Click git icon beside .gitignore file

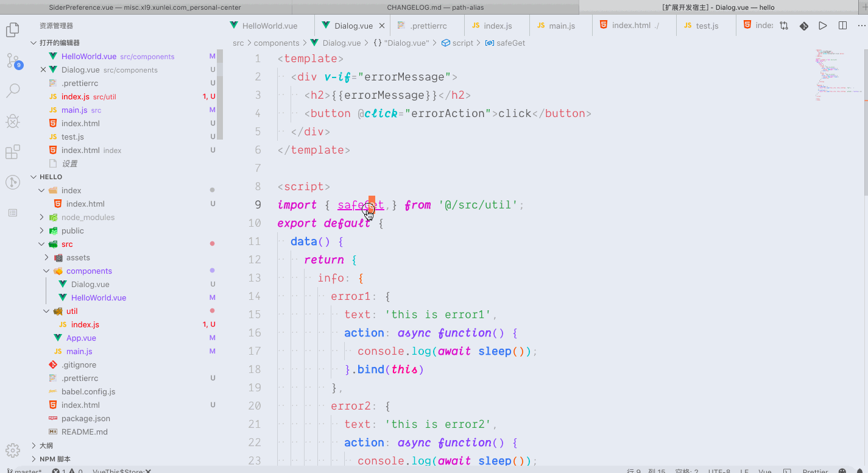point(53,365)
